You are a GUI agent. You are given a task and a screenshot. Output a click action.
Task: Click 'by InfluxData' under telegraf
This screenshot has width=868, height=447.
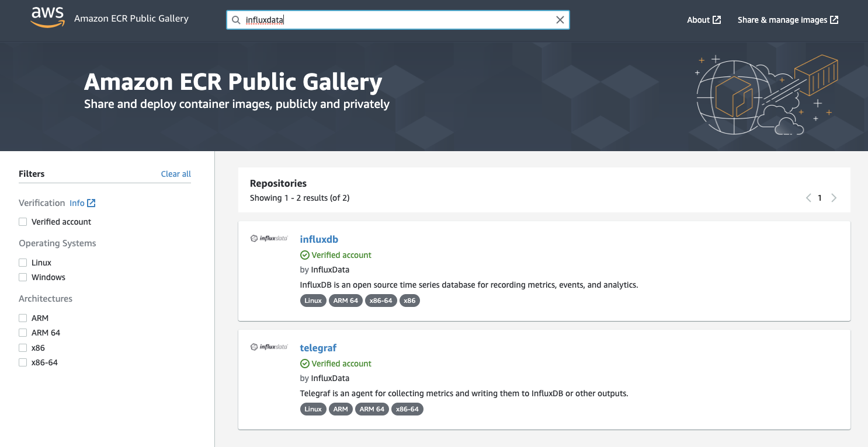[325, 378]
